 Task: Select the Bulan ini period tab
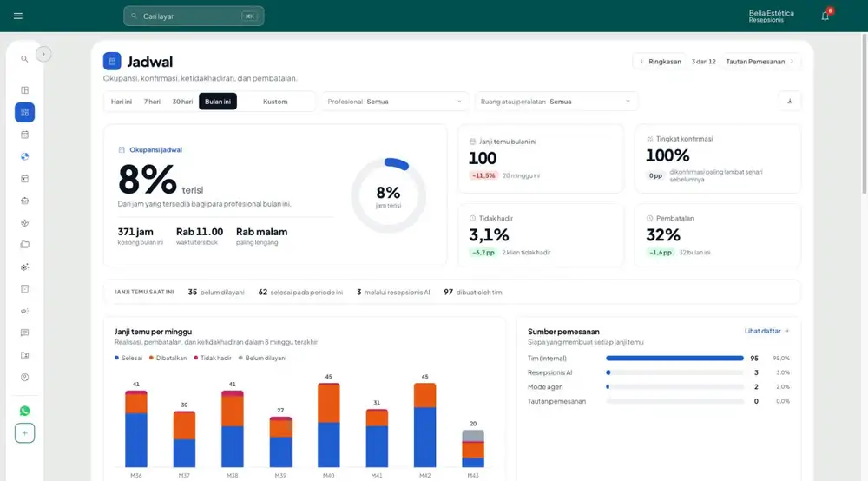coord(218,102)
